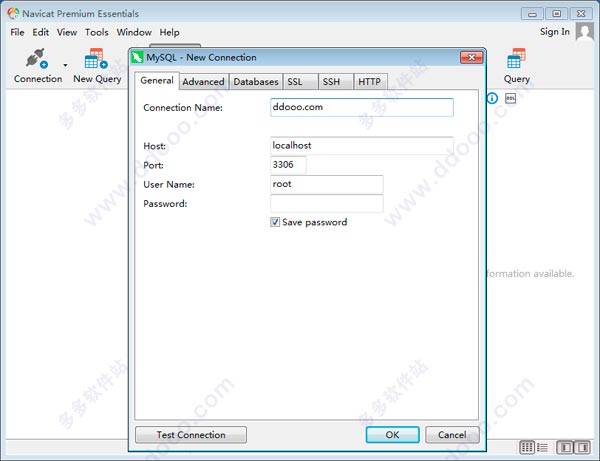This screenshot has width=600, height=461.
Task: Expand the Connection dropdown arrow
Action: click(65, 65)
